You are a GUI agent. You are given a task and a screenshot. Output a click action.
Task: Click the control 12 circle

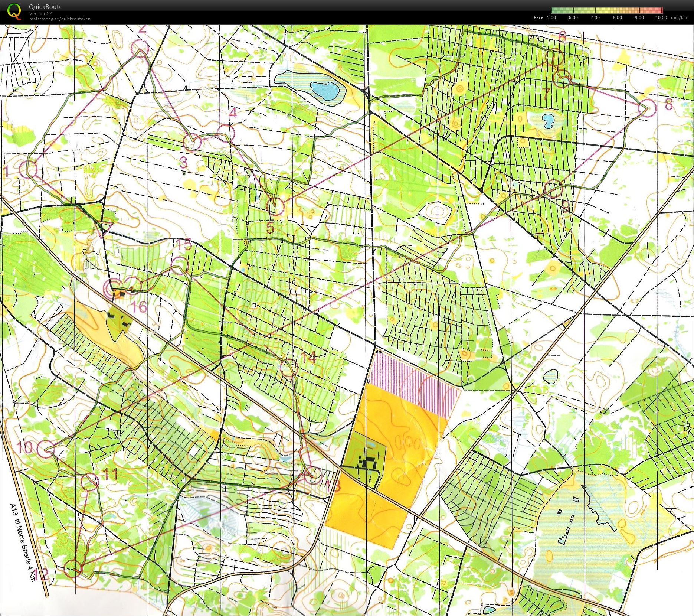tap(73, 568)
